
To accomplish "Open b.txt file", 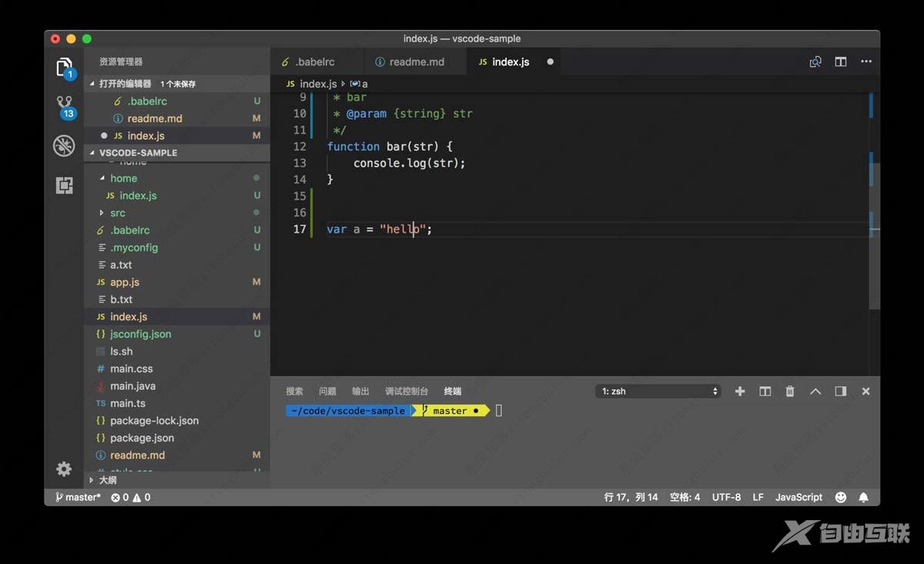I will tap(176, 299).
